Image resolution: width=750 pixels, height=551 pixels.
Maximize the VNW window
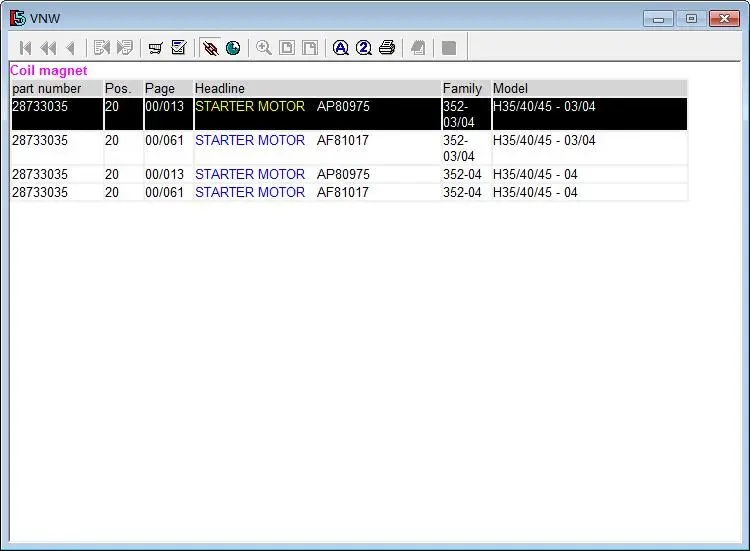tap(691, 19)
